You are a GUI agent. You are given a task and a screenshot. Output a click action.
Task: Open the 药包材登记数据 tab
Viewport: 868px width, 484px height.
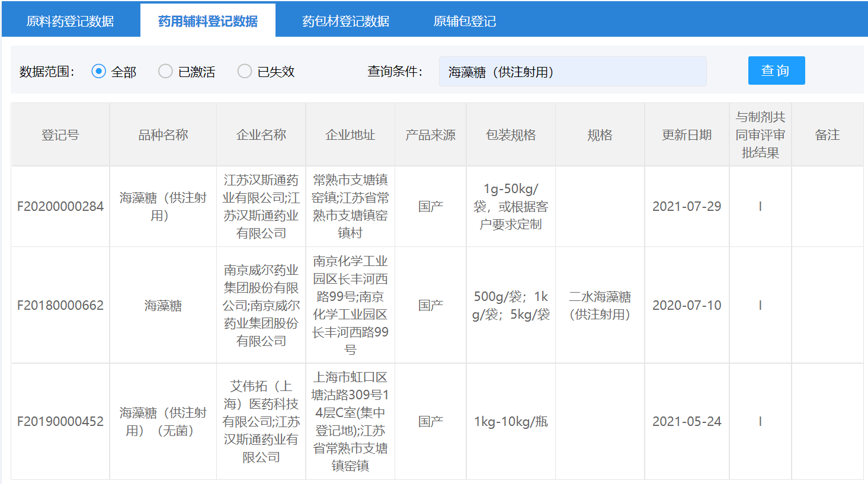click(x=347, y=21)
